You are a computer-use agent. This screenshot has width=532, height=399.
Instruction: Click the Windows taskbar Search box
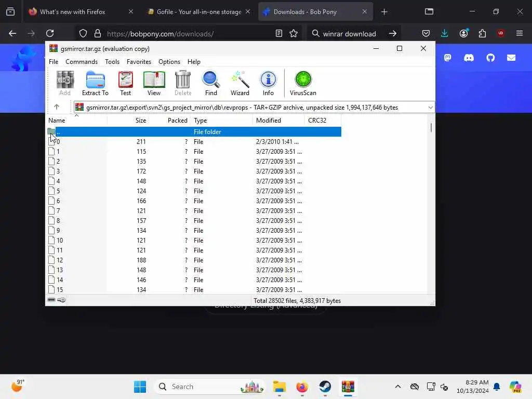209,387
